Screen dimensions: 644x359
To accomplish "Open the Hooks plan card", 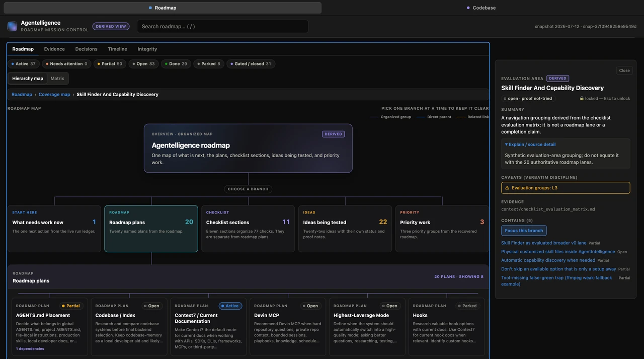I will pyautogui.click(x=447, y=327).
